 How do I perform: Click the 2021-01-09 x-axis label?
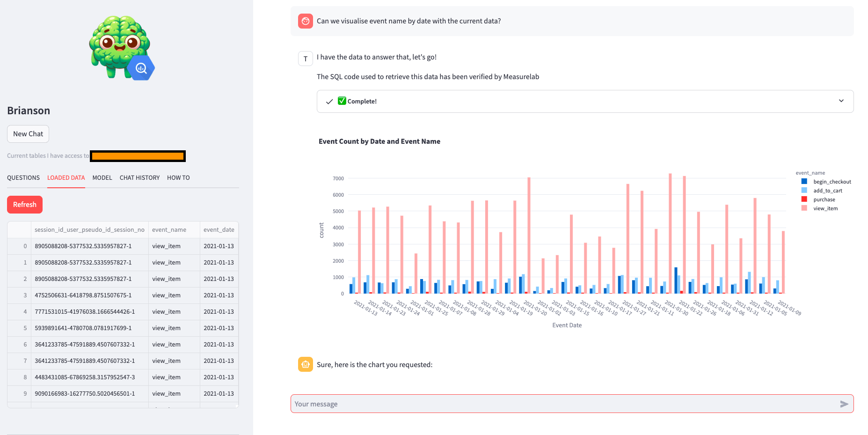click(790, 308)
